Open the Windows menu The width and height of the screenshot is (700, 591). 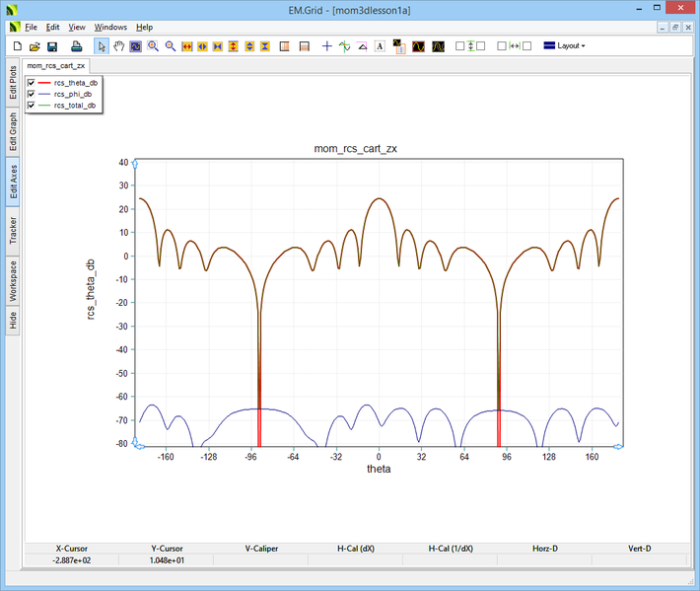coord(110,28)
